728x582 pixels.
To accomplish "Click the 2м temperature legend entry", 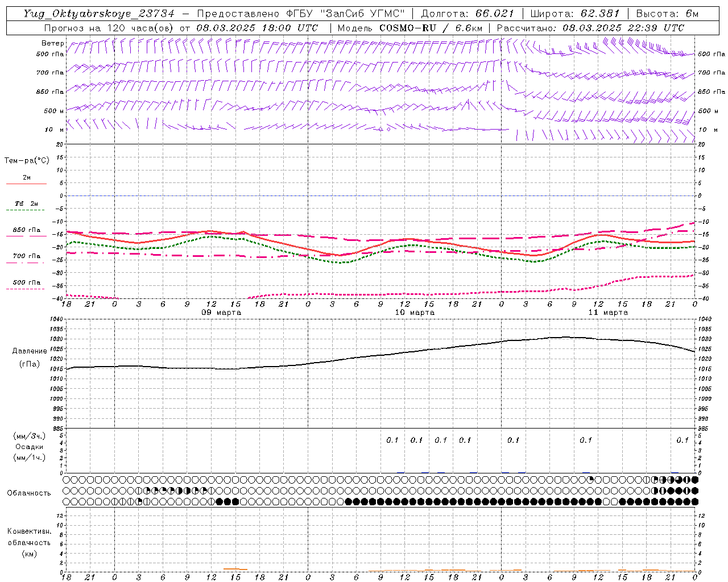I will click(27, 178).
